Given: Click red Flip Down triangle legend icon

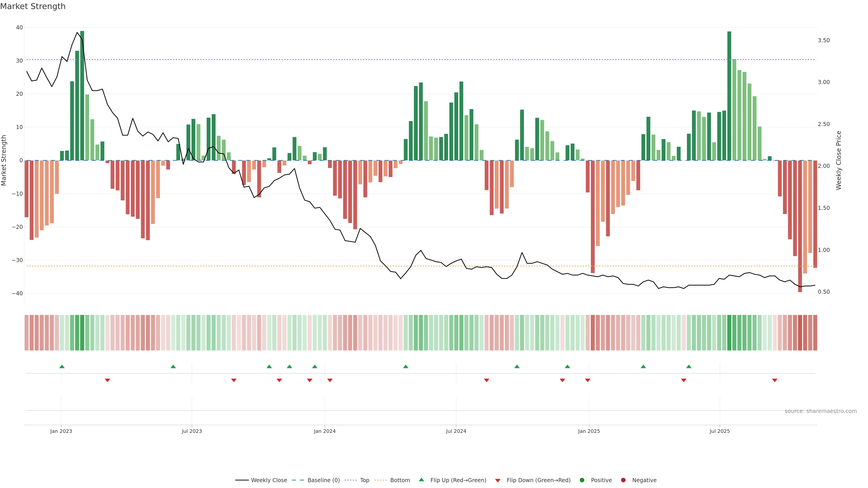Looking at the screenshot, I should [498, 480].
